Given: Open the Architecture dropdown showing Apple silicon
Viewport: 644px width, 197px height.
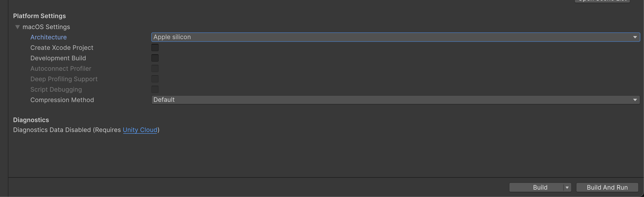Looking at the screenshot, I should click(393, 37).
